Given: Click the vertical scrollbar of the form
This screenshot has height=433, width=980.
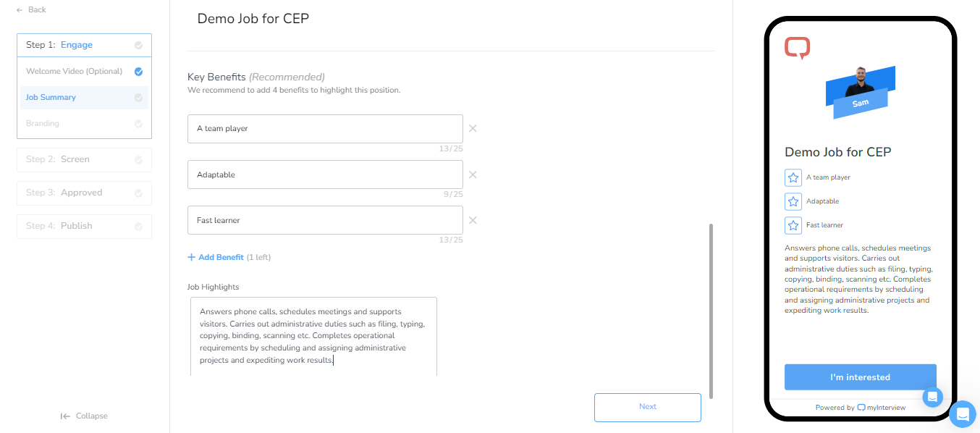Looking at the screenshot, I should (x=711, y=310).
